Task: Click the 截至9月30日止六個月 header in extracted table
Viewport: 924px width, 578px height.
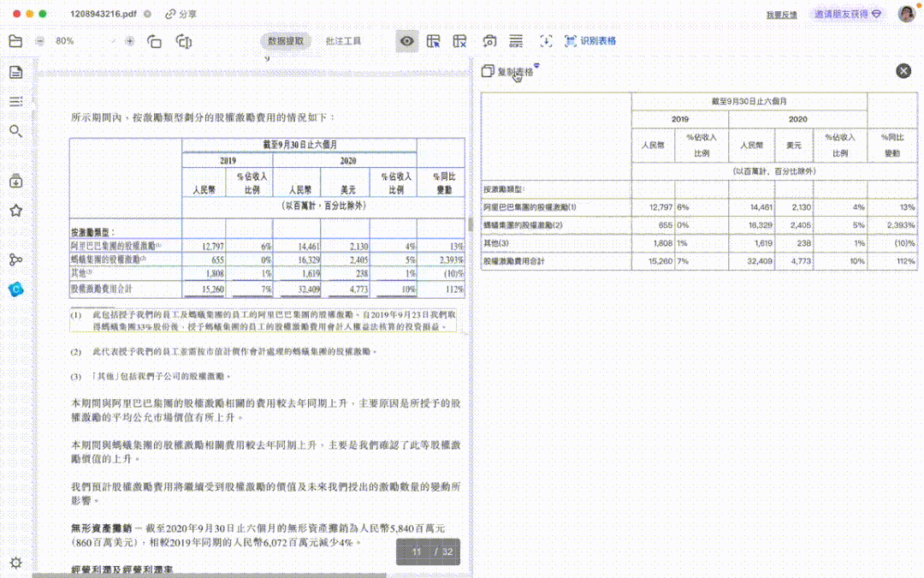Action: 749,101
